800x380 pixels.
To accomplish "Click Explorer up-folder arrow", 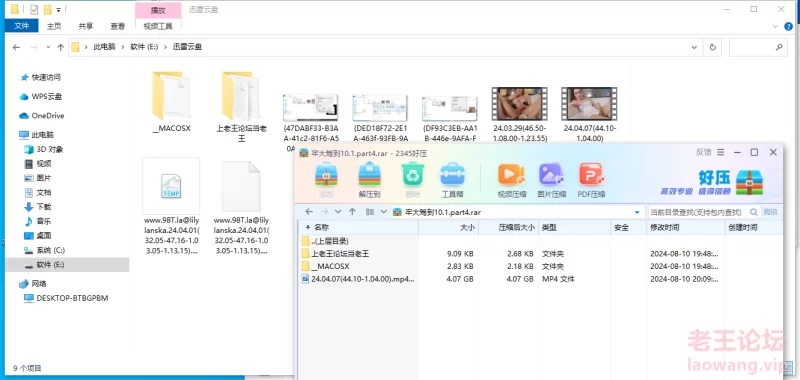I will (60, 47).
